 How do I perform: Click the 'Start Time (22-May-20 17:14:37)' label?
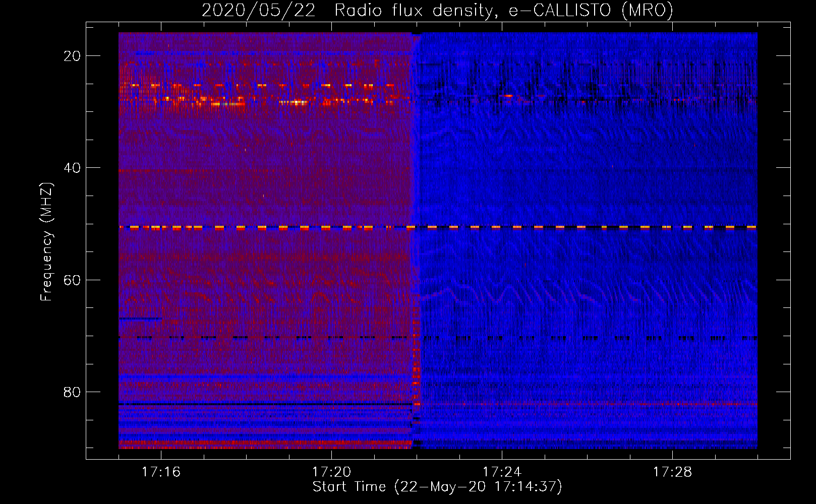pos(437,487)
